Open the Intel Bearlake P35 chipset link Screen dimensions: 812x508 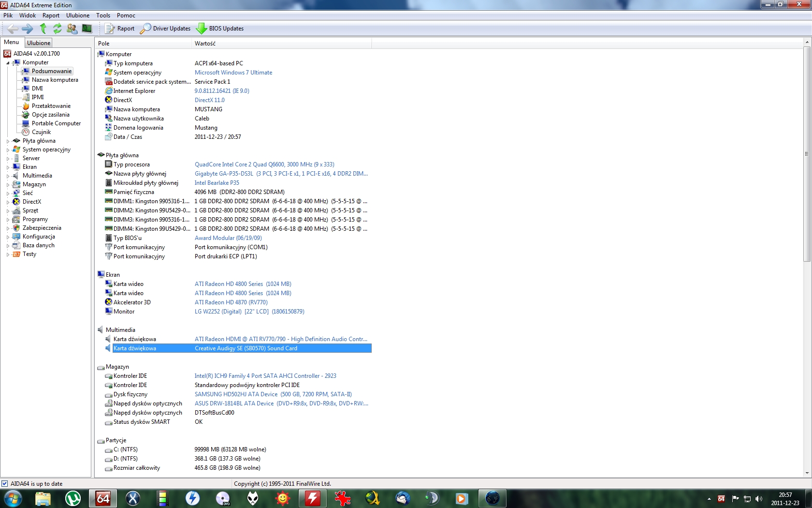(217, 183)
